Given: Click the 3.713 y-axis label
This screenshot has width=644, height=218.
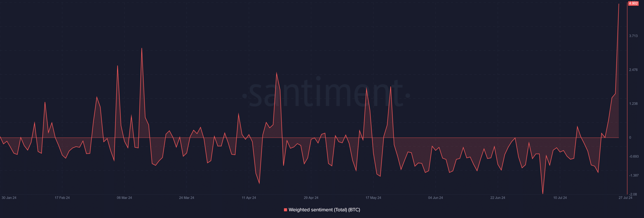Looking at the screenshot, I should (633, 36).
